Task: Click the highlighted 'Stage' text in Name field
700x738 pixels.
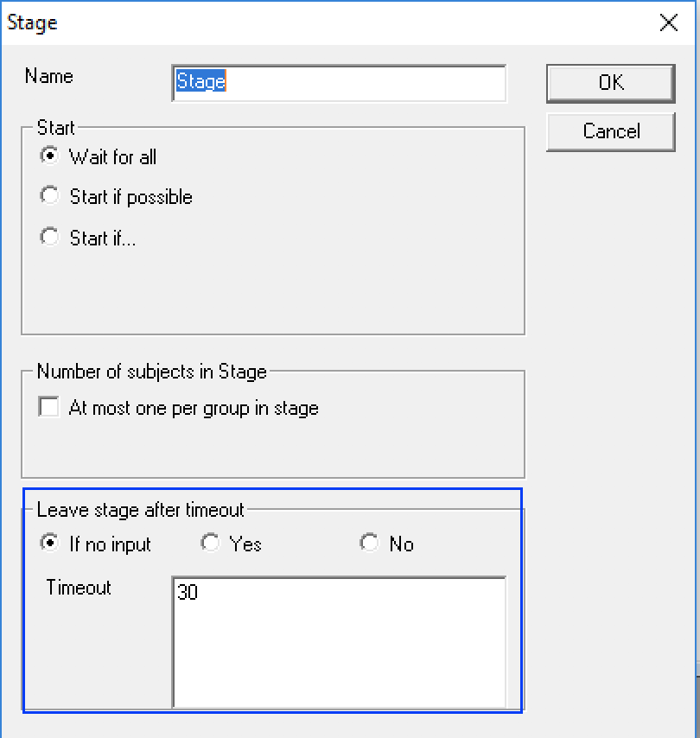Action: click(200, 82)
